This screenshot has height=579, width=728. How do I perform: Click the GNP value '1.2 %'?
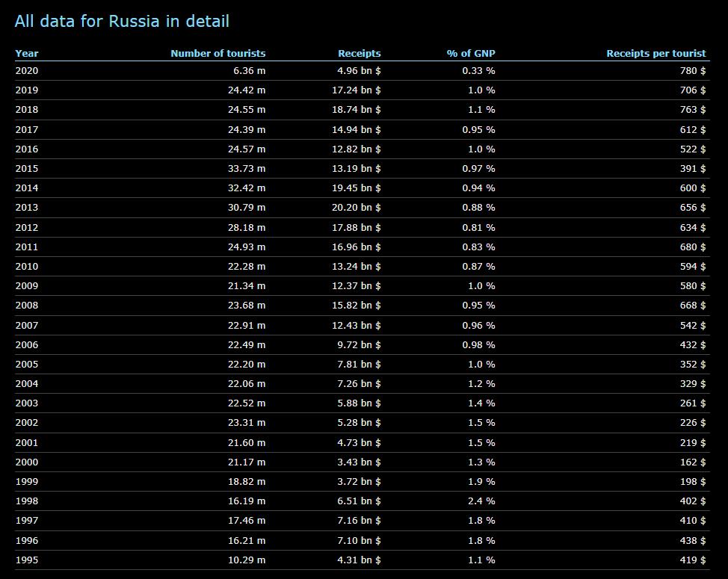481,384
